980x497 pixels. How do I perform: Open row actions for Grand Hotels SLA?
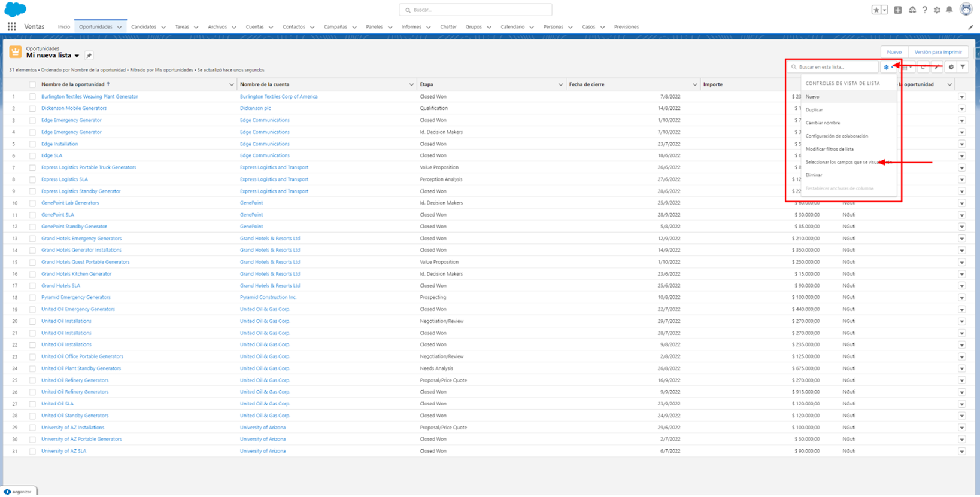[x=961, y=286]
